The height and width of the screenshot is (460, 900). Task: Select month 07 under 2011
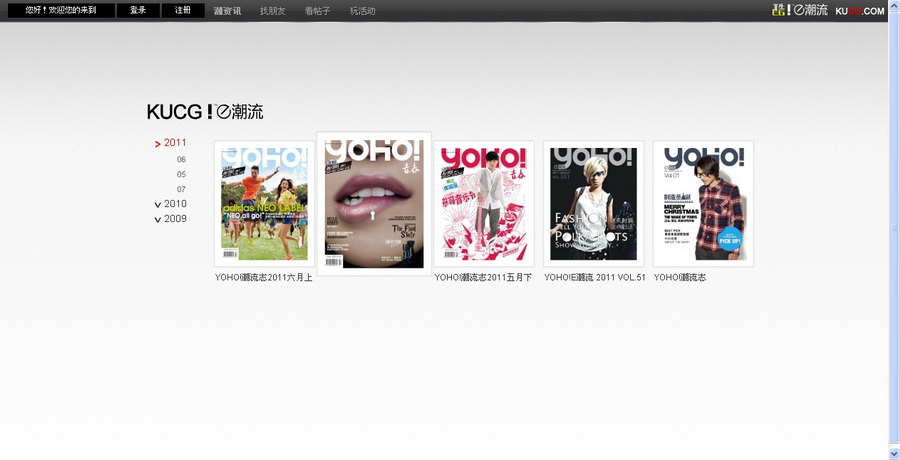pyautogui.click(x=181, y=190)
